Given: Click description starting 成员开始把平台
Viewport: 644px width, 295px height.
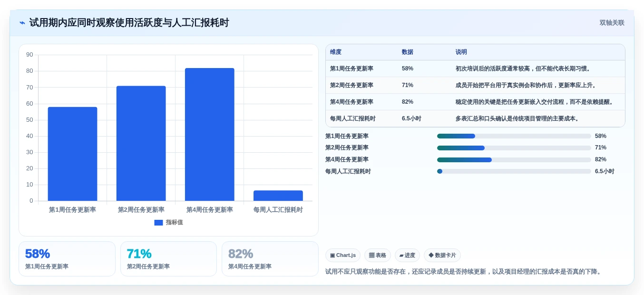Looking at the screenshot, I should point(527,85).
